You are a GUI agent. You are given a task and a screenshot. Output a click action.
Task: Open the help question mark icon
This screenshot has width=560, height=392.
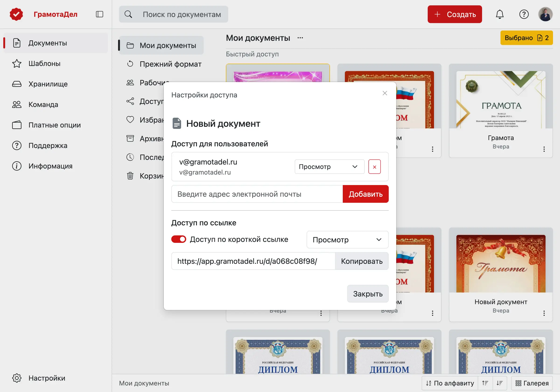[524, 14]
